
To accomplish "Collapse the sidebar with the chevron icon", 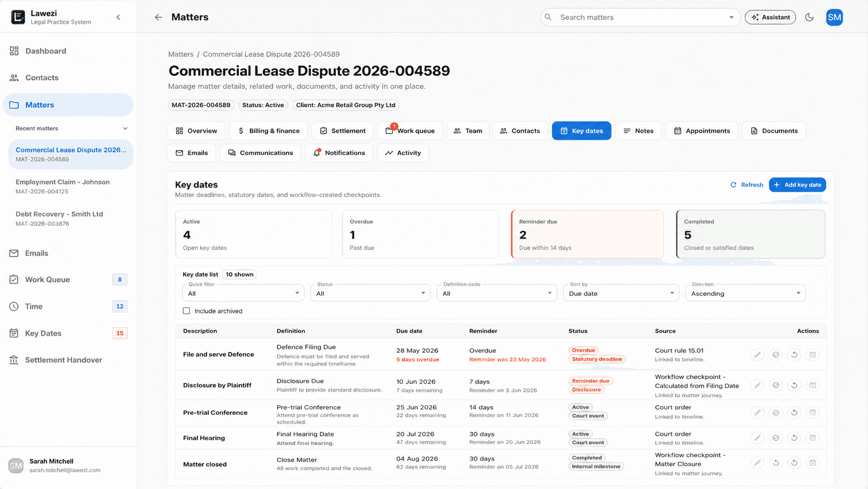I will point(118,17).
